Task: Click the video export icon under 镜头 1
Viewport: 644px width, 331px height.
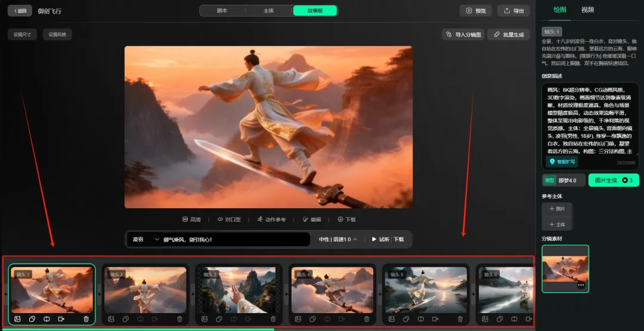Action: coord(61,319)
